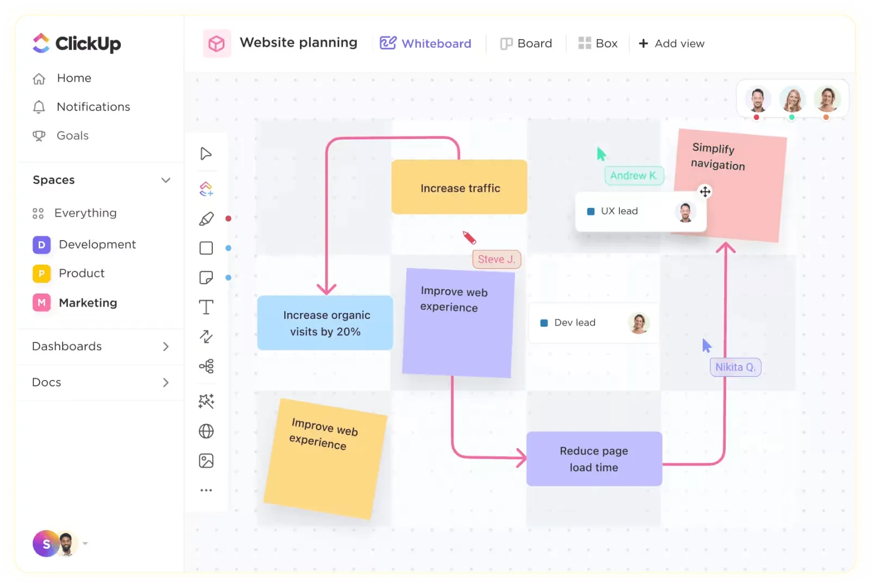871x588 pixels.
Task: Select the sticky note tool
Action: coord(206,278)
